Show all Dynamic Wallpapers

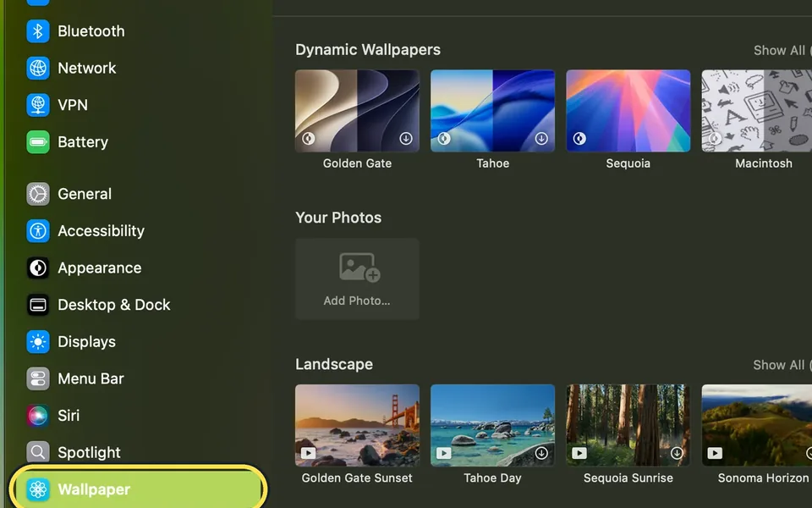[x=782, y=50]
